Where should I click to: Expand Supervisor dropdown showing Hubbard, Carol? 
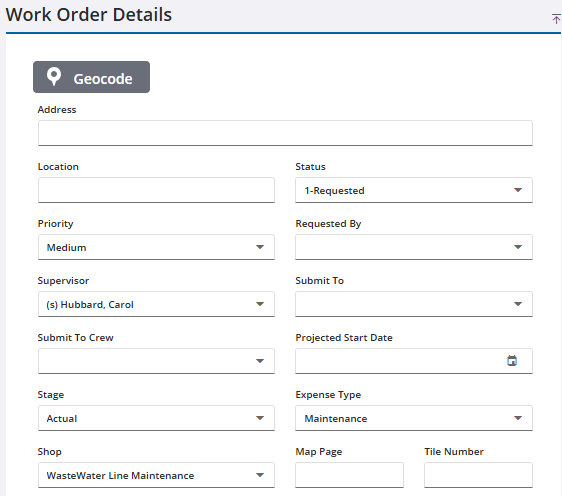pyautogui.click(x=156, y=304)
